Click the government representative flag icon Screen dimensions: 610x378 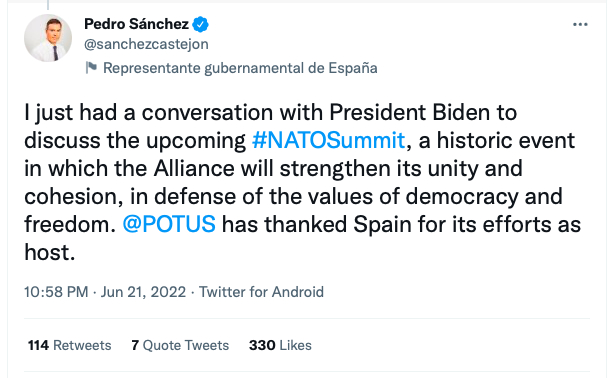91,68
